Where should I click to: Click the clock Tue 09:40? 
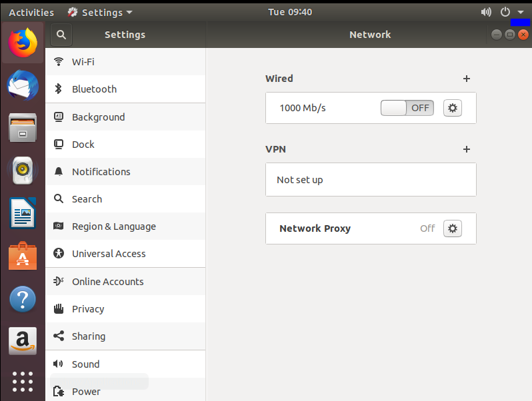pyautogui.click(x=290, y=12)
